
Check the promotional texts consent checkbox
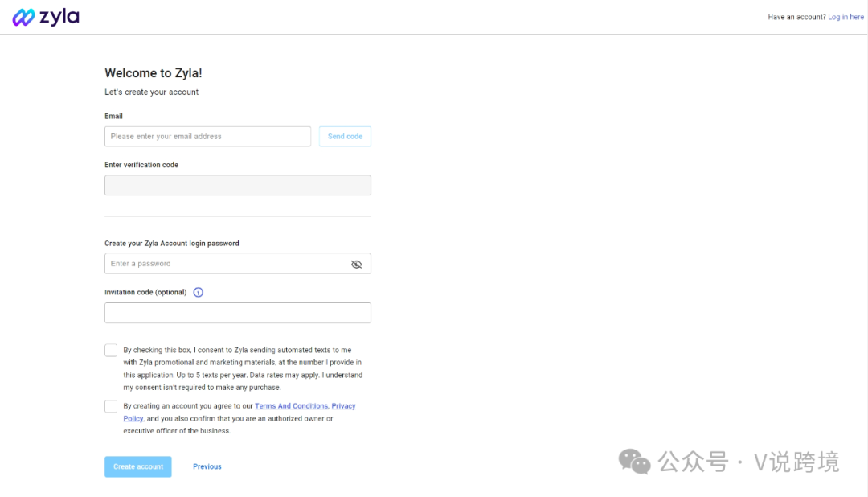pos(111,350)
